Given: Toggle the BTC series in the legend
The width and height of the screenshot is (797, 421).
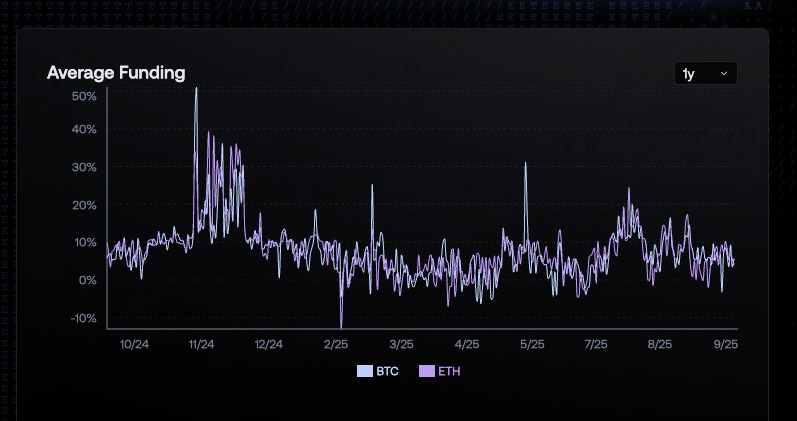Looking at the screenshot, I should [x=378, y=371].
